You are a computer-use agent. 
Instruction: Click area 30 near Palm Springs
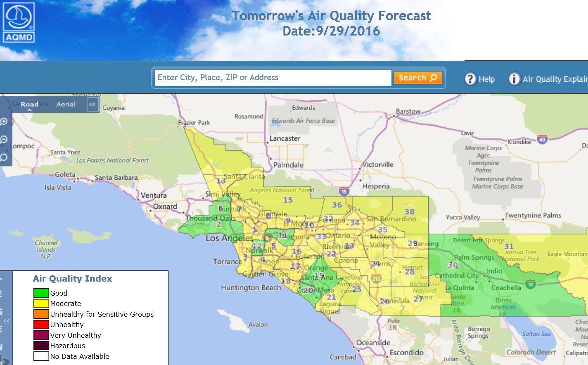coord(453,265)
